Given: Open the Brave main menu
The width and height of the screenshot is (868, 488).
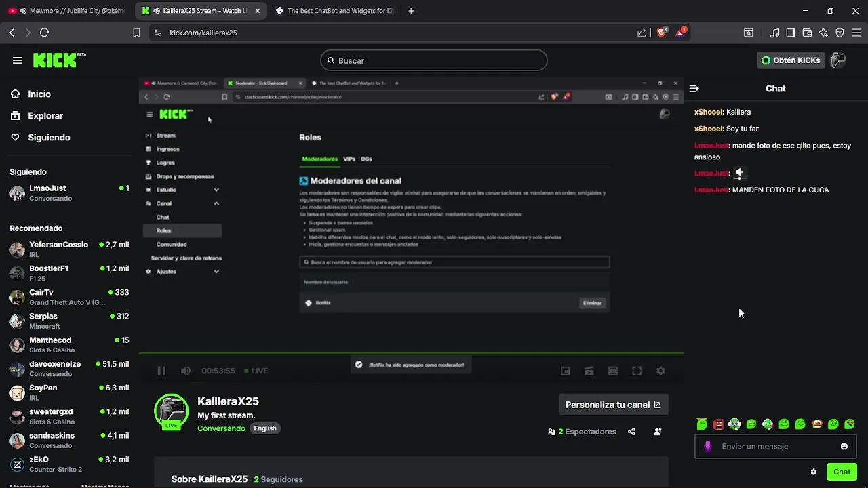Looking at the screenshot, I should (856, 33).
